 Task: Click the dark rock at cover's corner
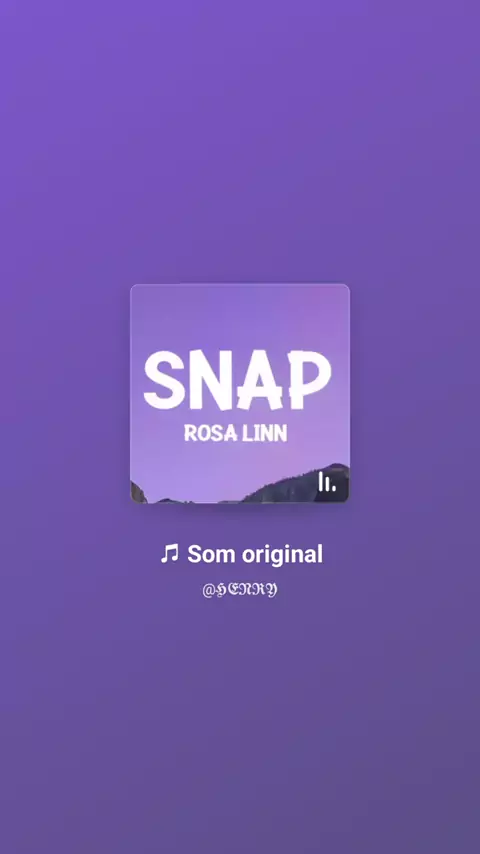(138, 492)
